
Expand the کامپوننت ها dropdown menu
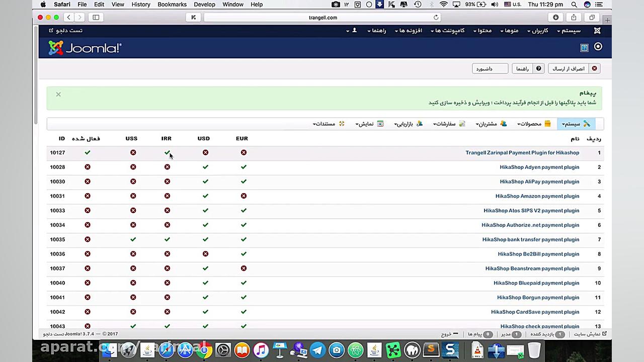click(x=448, y=31)
